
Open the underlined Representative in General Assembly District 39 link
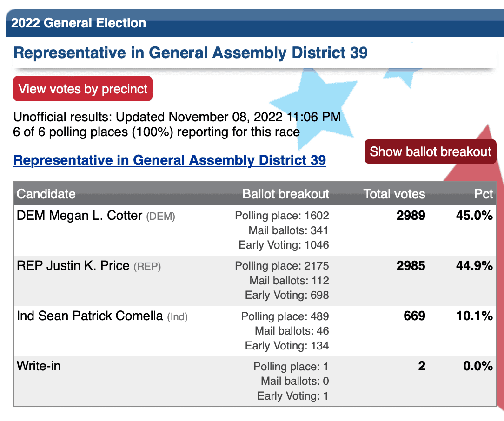[x=169, y=160]
